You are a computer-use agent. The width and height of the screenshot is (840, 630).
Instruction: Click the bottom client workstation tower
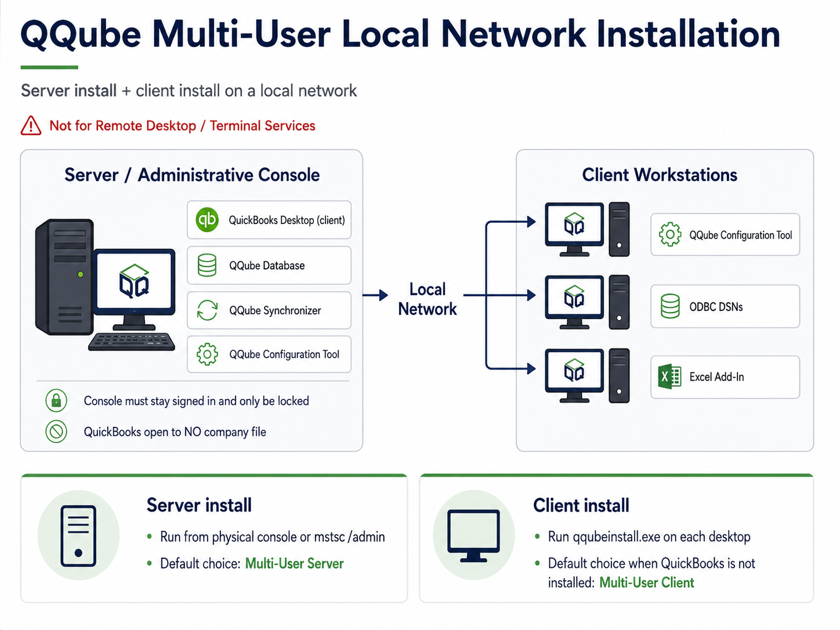click(619, 375)
